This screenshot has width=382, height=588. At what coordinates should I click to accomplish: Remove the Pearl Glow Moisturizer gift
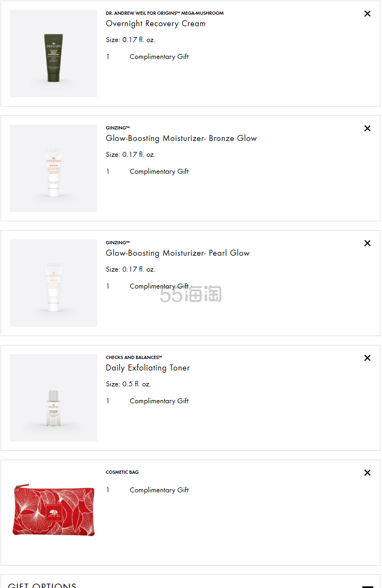point(367,243)
